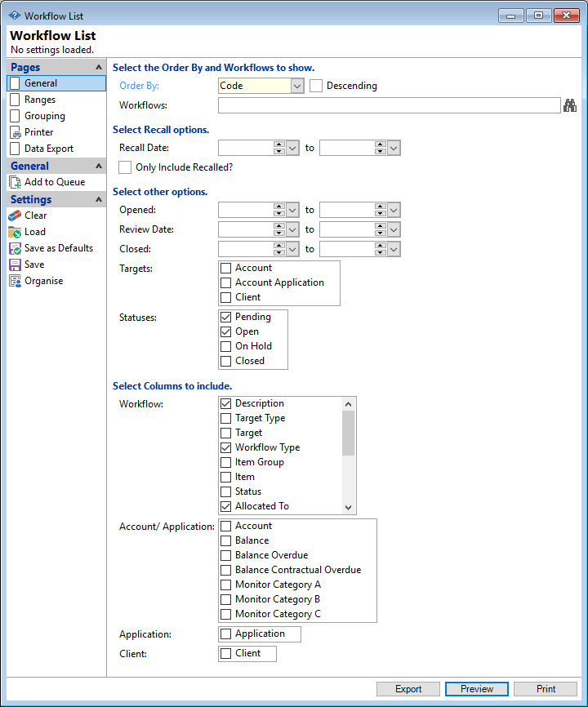Click the Load folder icon in Settings
588x707 pixels.
coord(15,232)
